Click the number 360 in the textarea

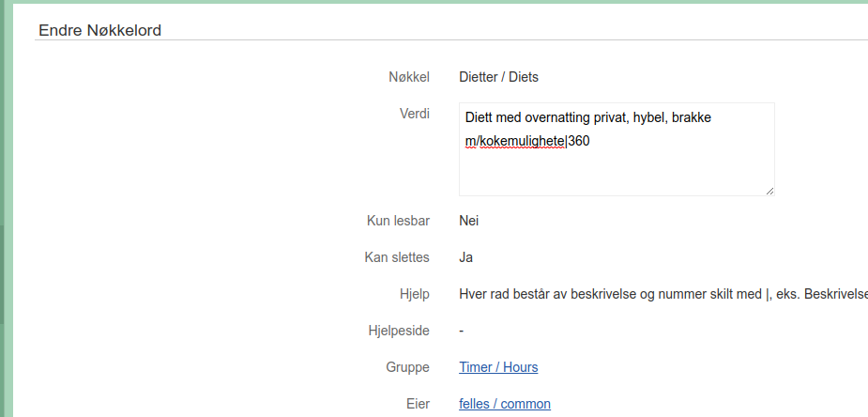tap(579, 141)
